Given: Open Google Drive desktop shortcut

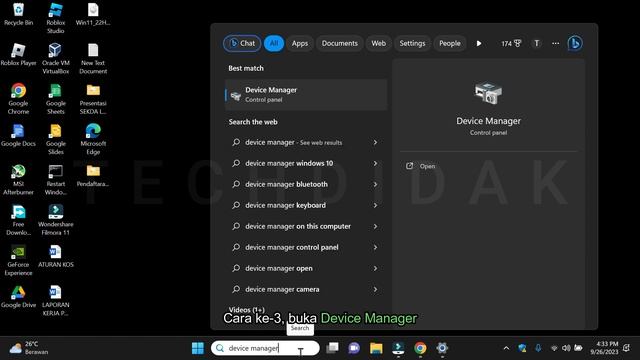Looking at the screenshot, I should (18, 297).
